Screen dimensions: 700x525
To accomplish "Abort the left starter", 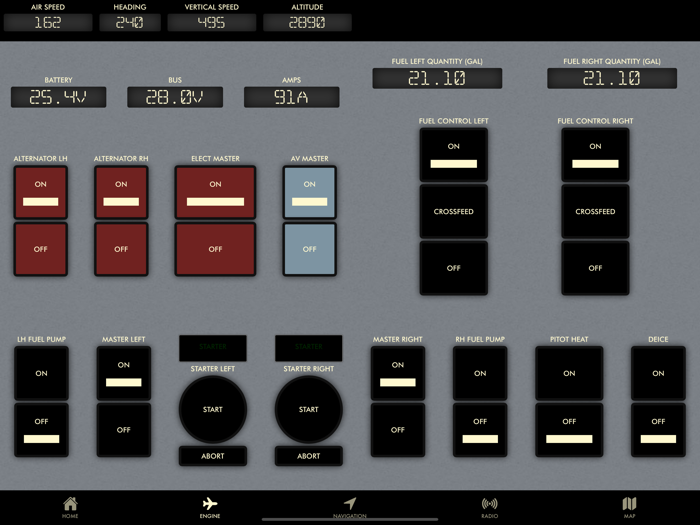I will tap(212, 456).
